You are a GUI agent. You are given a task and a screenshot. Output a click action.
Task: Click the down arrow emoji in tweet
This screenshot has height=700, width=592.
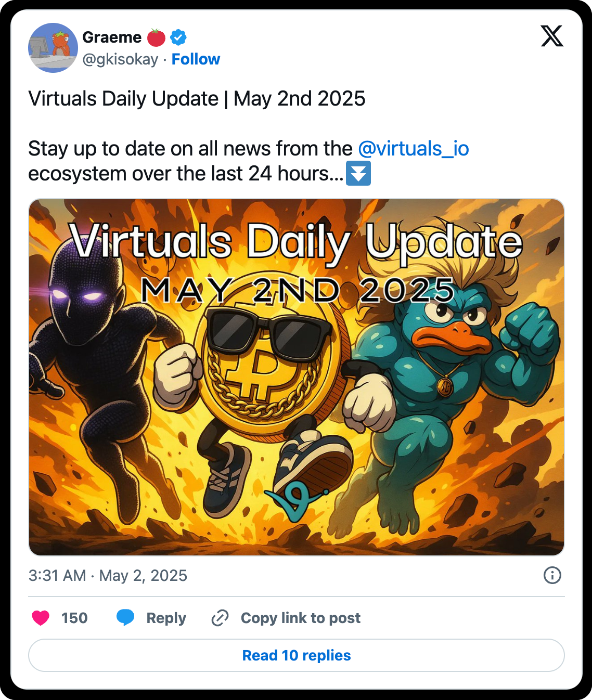pyautogui.click(x=358, y=174)
